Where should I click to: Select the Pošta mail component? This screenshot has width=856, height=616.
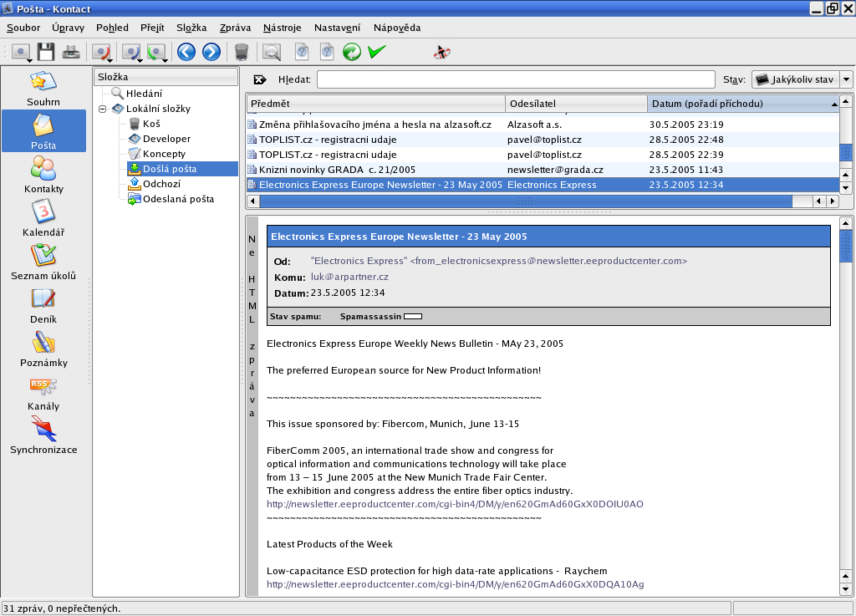(43, 131)
